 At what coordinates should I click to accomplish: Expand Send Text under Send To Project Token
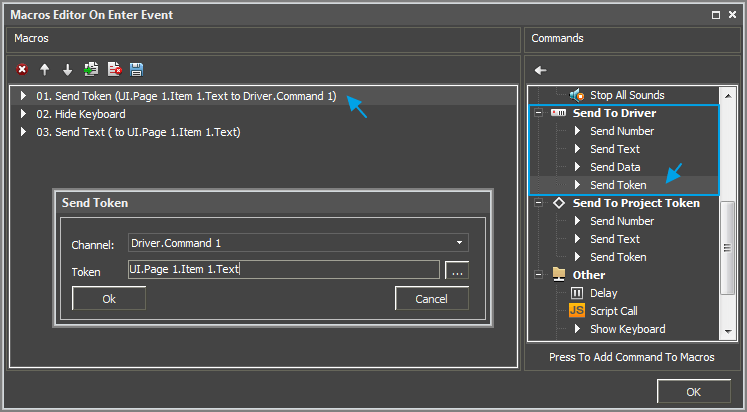pyautogui.click(x=577, y=239)
